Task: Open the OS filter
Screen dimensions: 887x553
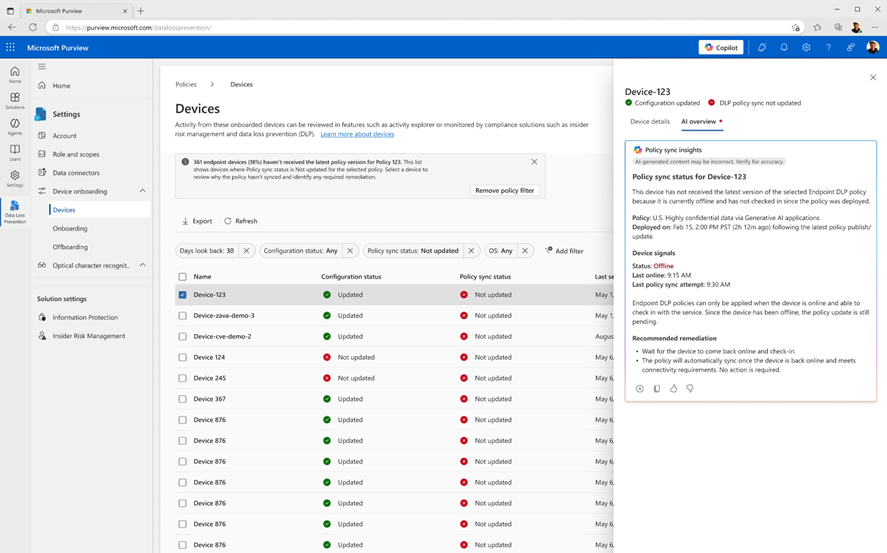Action: [x=501, y=250]
